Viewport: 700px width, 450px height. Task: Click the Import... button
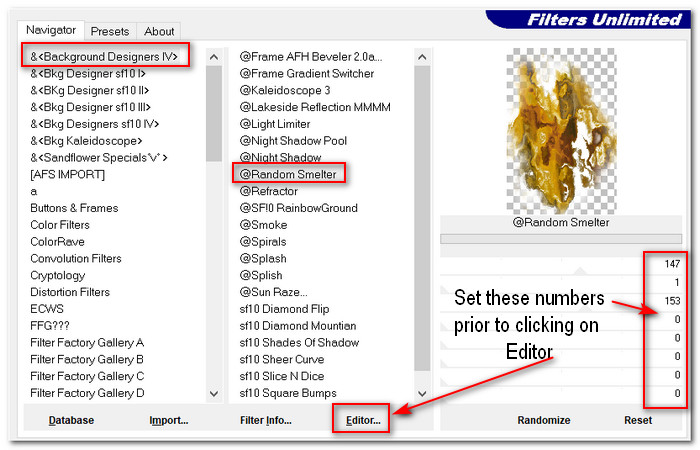168,421
